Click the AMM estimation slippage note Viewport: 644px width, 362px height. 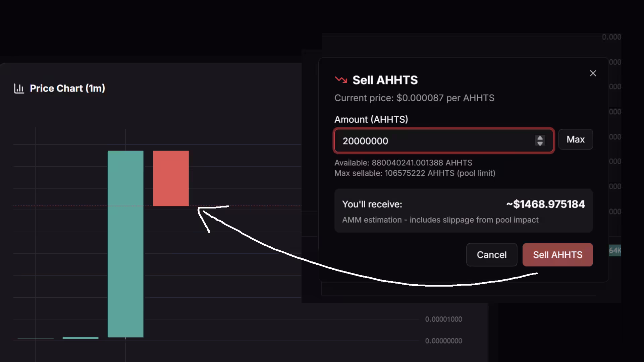click(x=440, y=220)
